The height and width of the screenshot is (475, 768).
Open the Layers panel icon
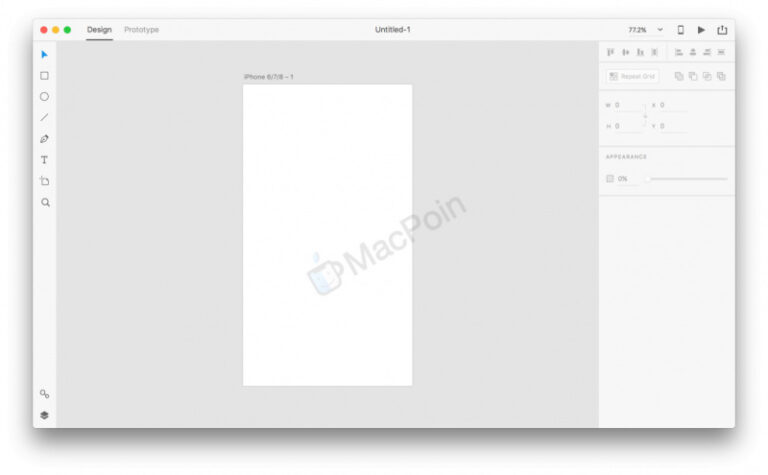[44, 415]
